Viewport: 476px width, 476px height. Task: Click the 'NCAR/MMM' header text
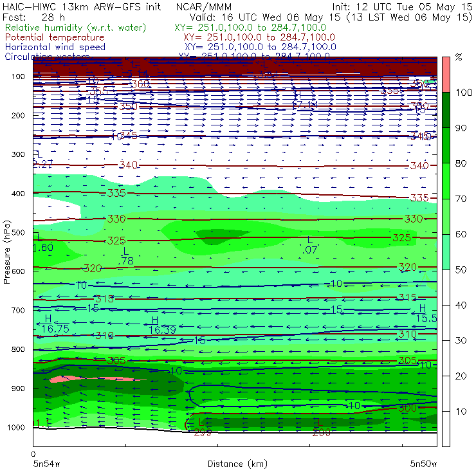[x=204, y=7]
